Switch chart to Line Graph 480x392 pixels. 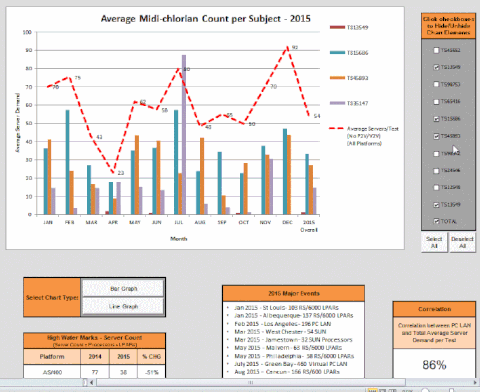(x=123, y=306)
